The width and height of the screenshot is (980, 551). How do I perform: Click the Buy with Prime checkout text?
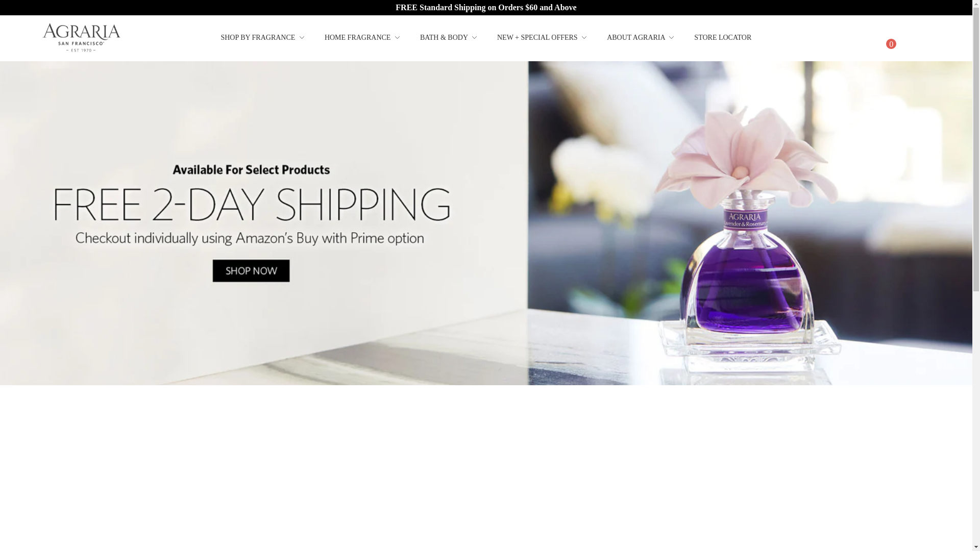250,238
